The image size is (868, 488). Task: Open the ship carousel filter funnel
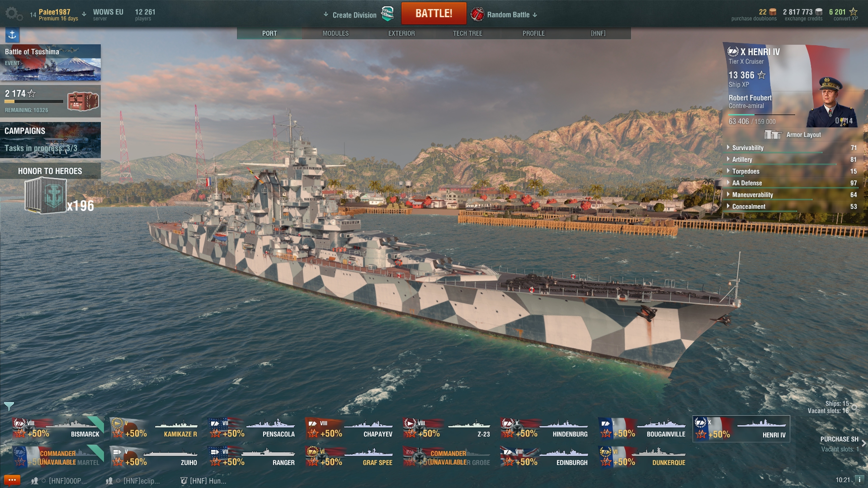[x=9, y=406]
